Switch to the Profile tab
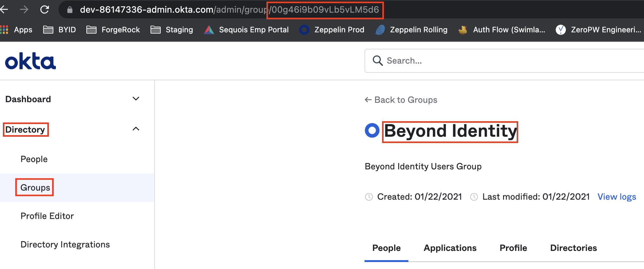644x269 pixels. [x=513, y=248]
